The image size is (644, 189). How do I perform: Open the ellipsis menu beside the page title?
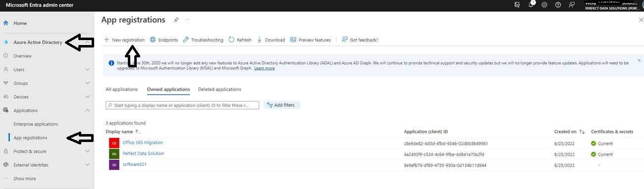(187, 20)
